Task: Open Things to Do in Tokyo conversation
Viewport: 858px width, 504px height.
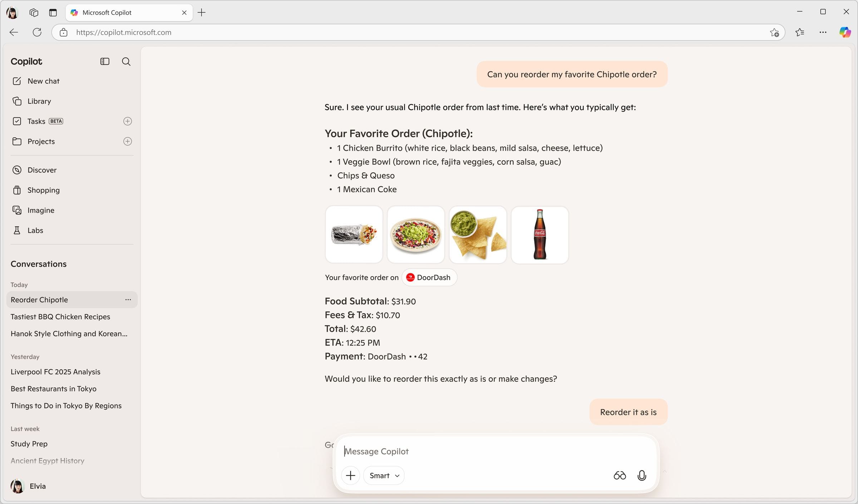Action: click(66, 406)
